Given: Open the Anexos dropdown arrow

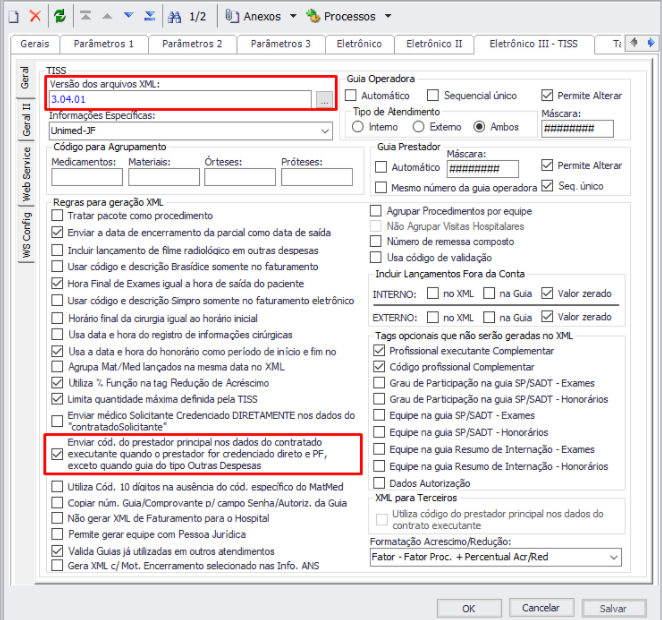Looking at the screenshot, I should point(293,16).
